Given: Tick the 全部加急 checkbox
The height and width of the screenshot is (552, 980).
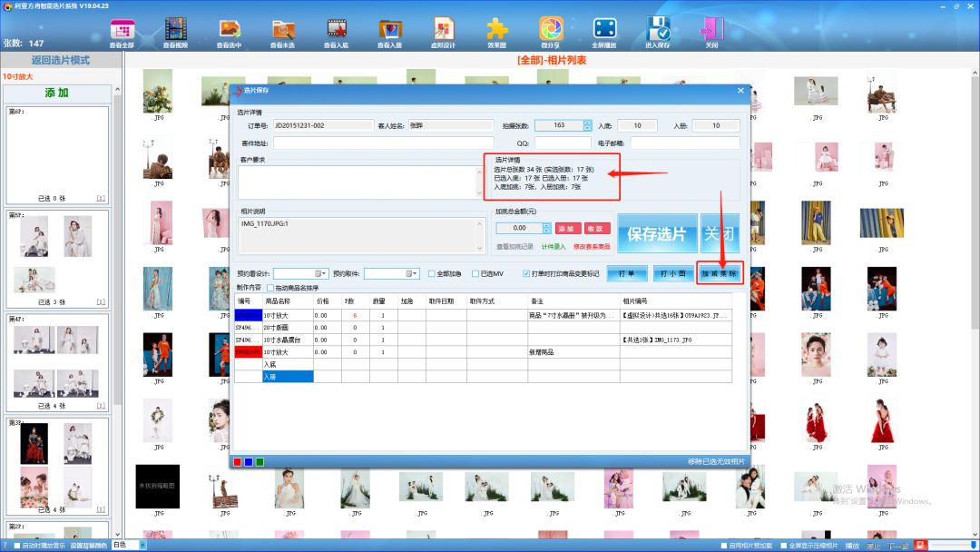Looking at the screenshot, I should click(x=431, y=274).
